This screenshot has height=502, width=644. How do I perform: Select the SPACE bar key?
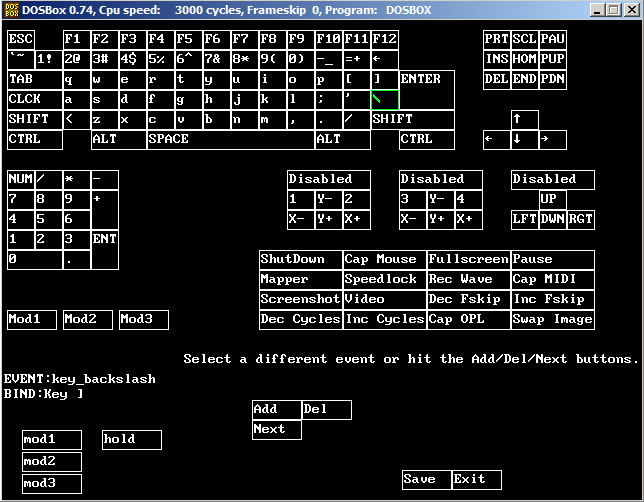[231, 140]
